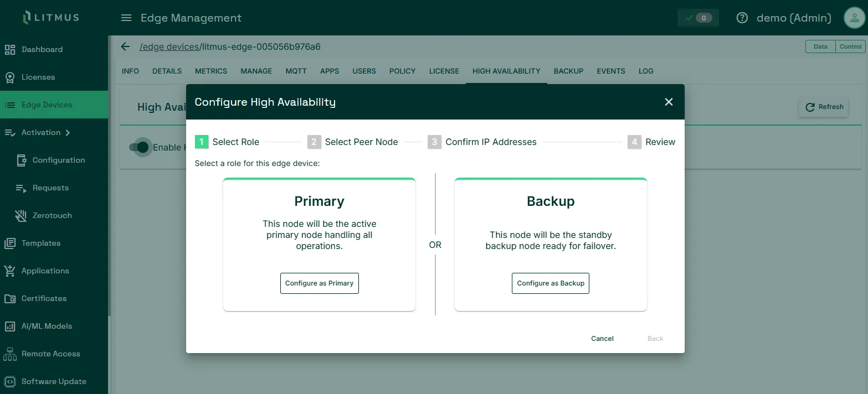
Task: Follow the /edge devices breadcrumb link
Action: 169,46
